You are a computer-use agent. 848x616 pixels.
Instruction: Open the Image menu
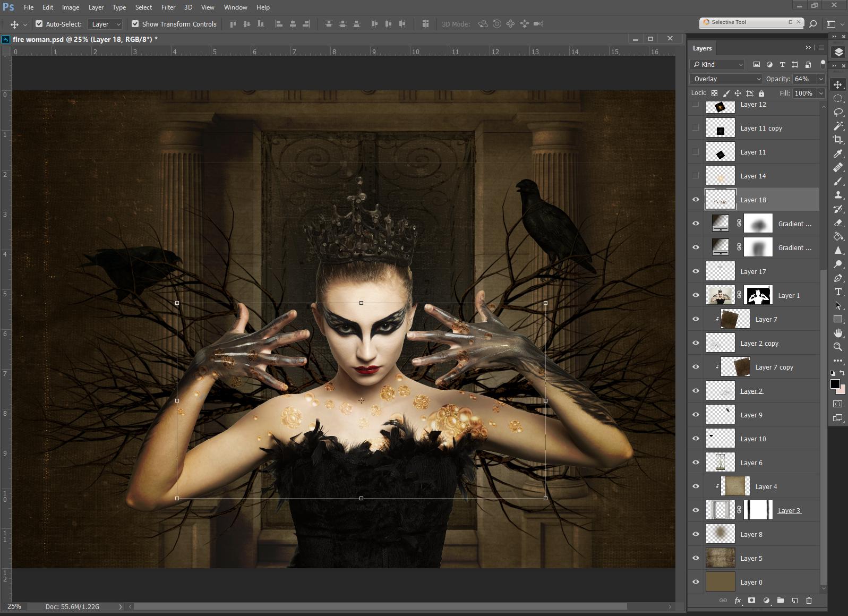70,7
